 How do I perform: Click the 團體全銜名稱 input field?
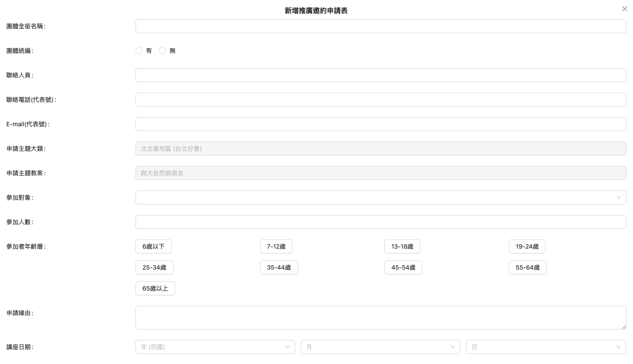click(x=380, y=26)
